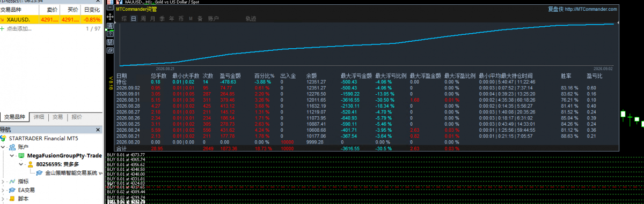Image resolution: width=644 pixels, height=204 pixels.
Task: Click the 卖价 column header
Action: click(52, 10)
